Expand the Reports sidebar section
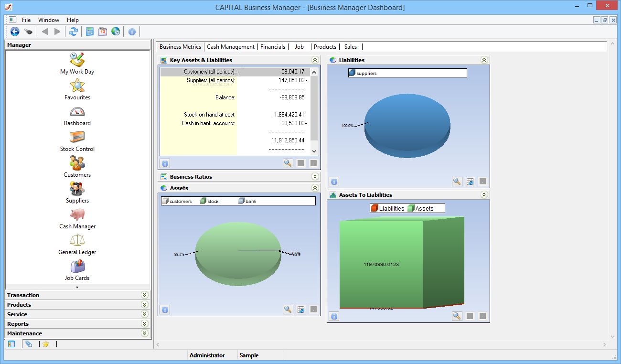The height and width of the screenshot is (364, 621). tap(145, 324)
